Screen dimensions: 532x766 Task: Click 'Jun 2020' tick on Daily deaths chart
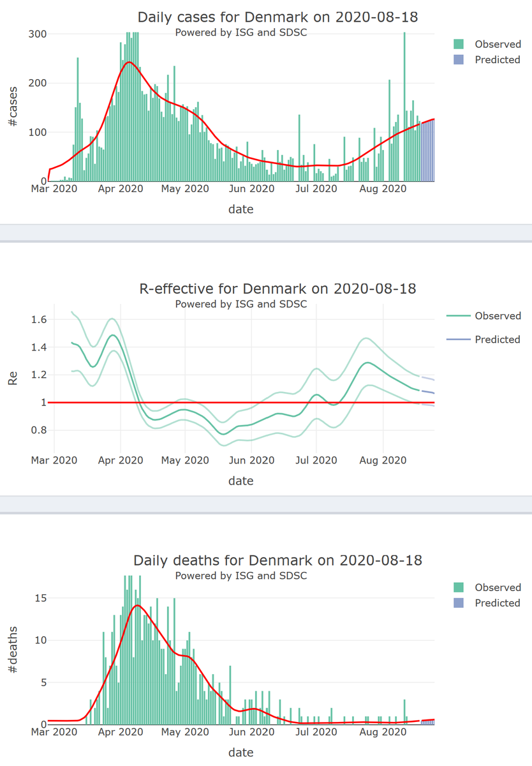(251, 732)
